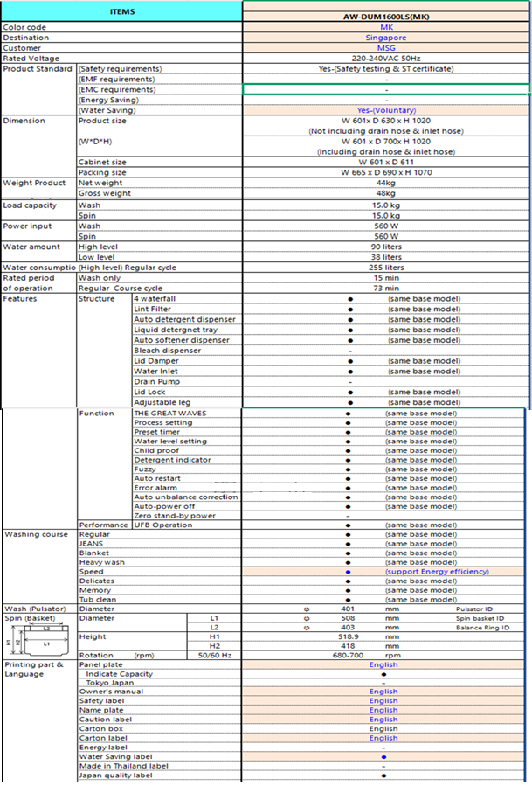Click the "518.9" H1 height value
Viewport: 532px width, 786px height.
tap(348, 637)
